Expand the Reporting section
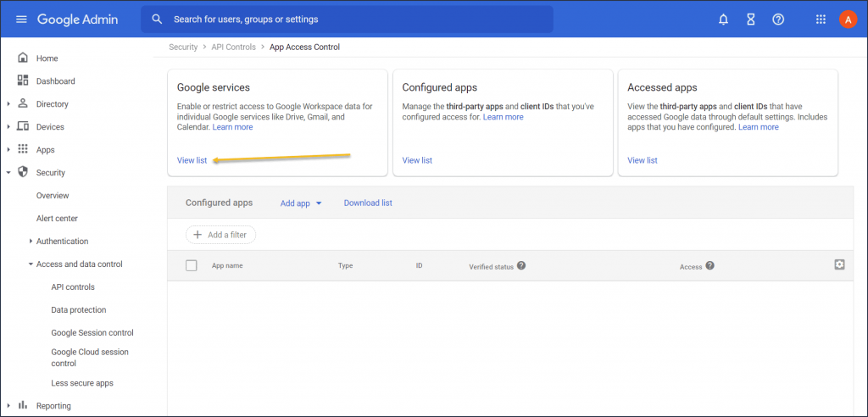868x417 pixels. point(8,406)
